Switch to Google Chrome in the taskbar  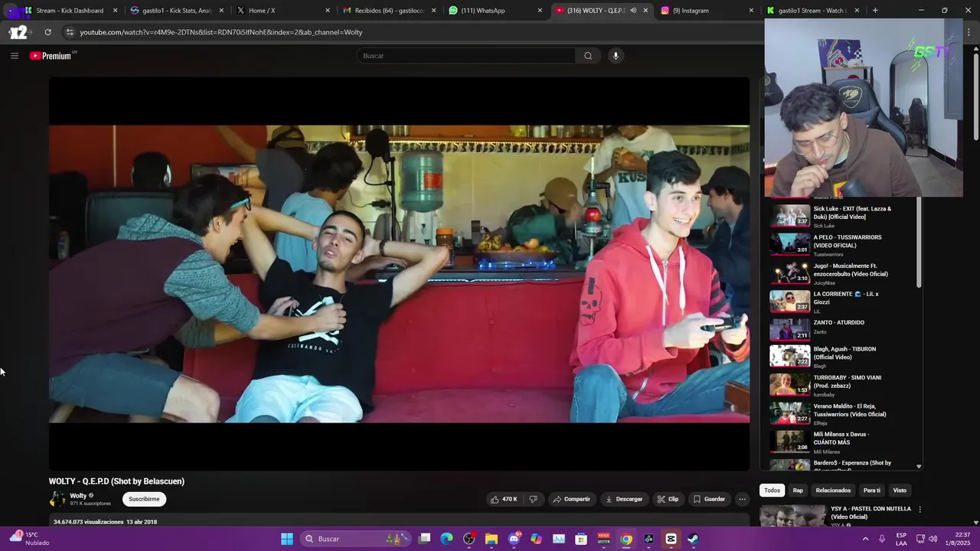pyautogui.click(x=626, y=539)
